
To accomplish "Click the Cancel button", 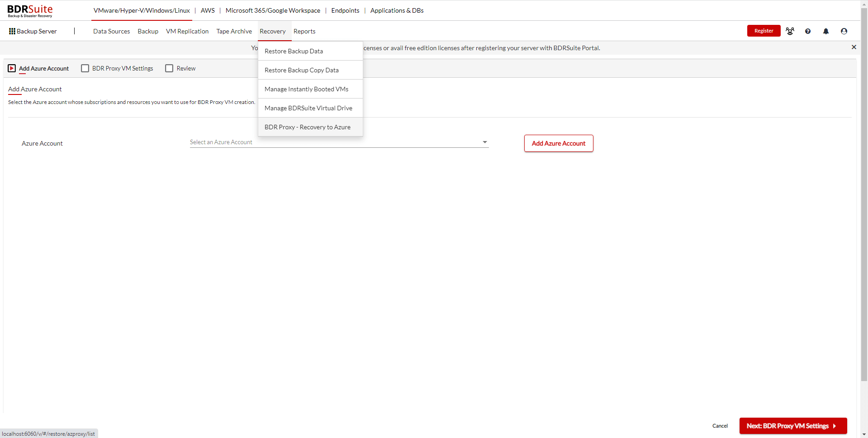I will (720, 426).
